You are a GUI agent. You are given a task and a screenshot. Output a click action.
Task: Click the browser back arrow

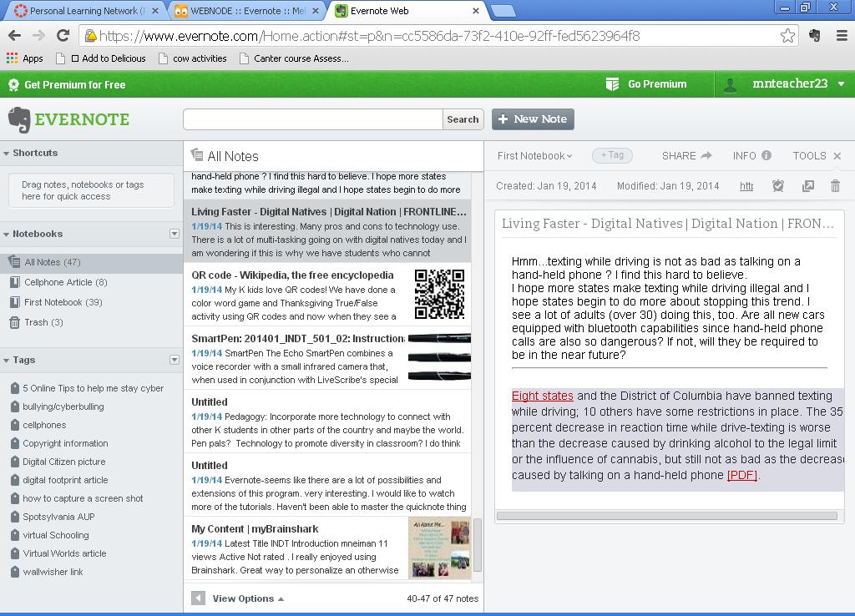(x=15, y=36)
